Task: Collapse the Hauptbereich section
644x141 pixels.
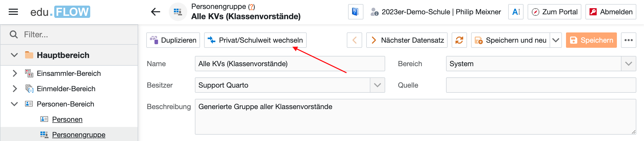Action: coord(14,55)
